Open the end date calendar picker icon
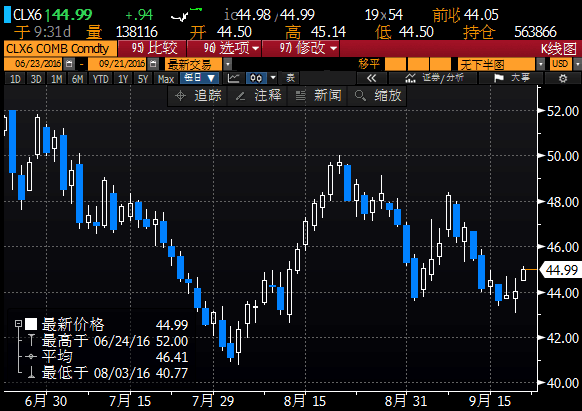The image size is (582, 411). tap(153, 64)
